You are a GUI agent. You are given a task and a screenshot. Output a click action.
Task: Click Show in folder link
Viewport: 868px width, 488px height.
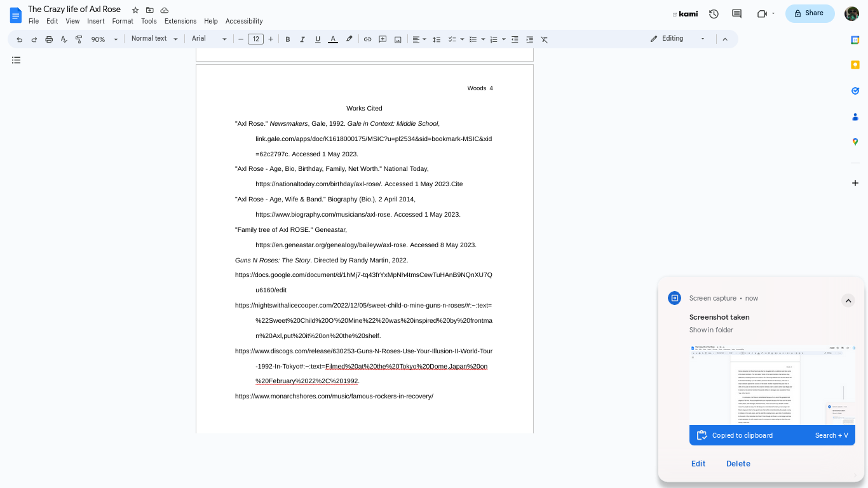pos(711,330)
